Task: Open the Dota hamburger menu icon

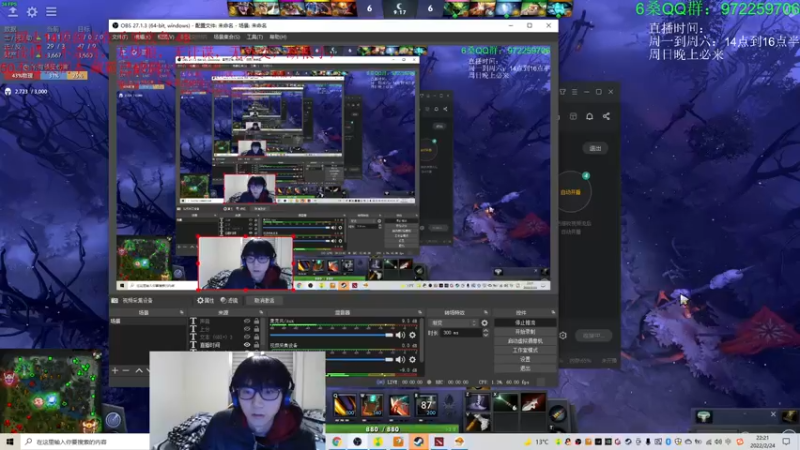Action: click(51, 12)
